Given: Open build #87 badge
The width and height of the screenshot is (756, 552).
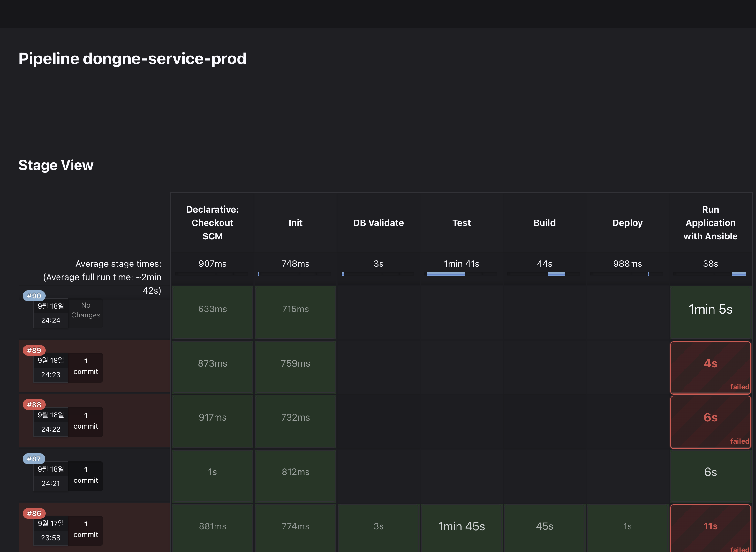Looking at the screenshot, I should pyautogui.click(x=34, y=459).
